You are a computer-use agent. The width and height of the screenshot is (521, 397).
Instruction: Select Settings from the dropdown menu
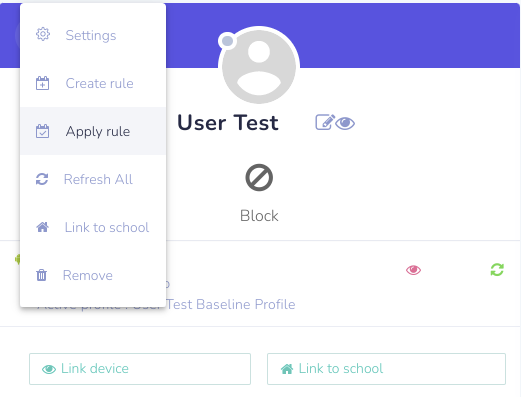(x=93, y=35)
